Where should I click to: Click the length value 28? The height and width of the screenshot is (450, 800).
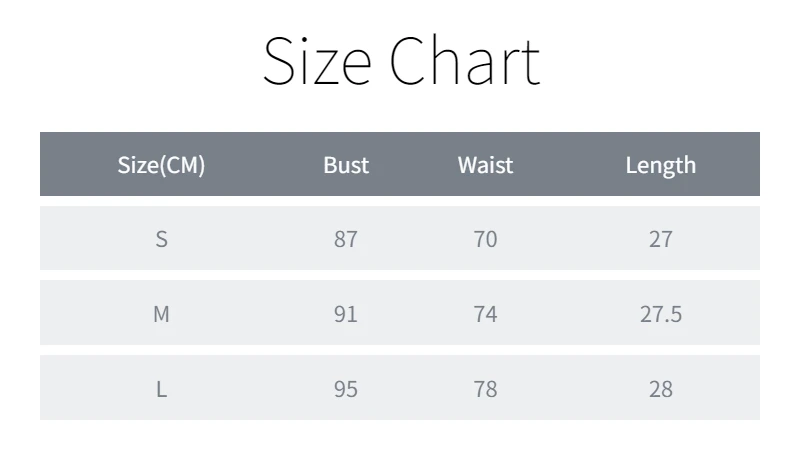point(660,389)
